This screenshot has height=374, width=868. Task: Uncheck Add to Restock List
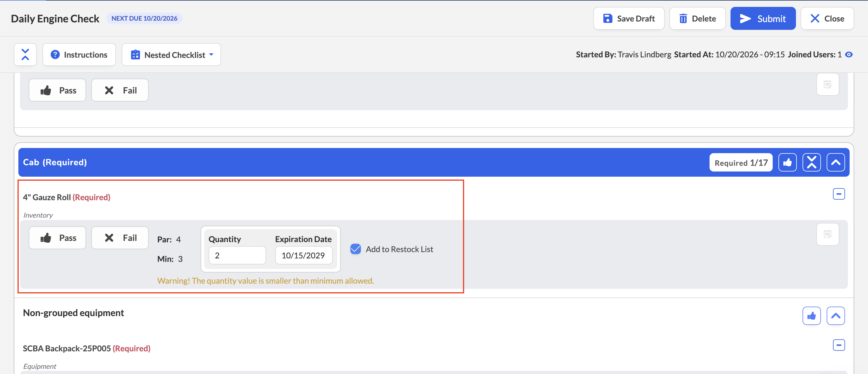point(355,249)
